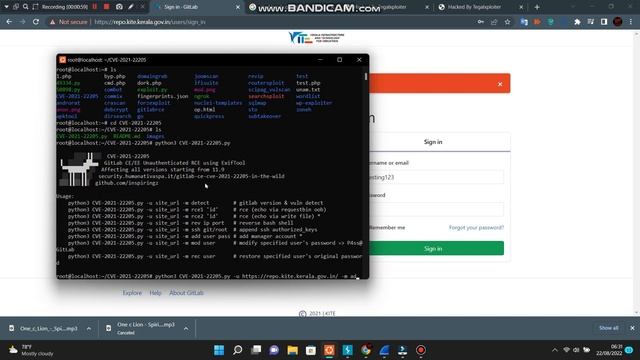Click the terminal window's scrollbar
Screen dimensions: 640x360
(x=366, y=77)
